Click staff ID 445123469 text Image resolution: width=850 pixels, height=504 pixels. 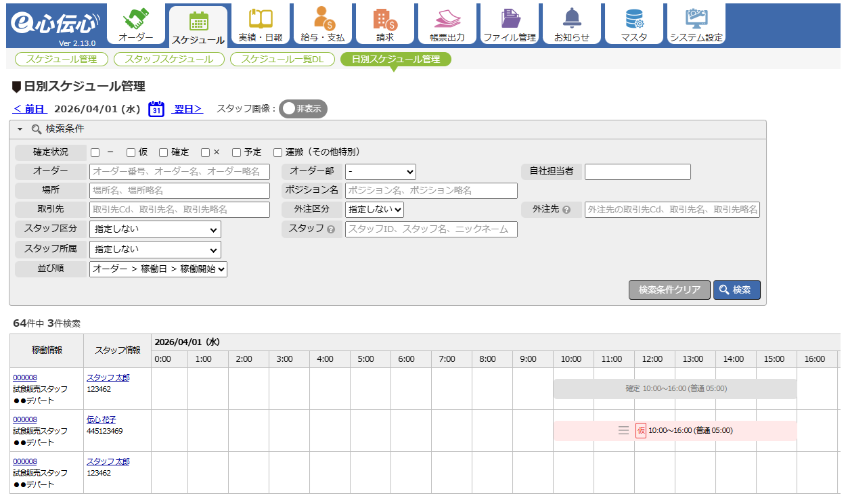pos(105,431)
